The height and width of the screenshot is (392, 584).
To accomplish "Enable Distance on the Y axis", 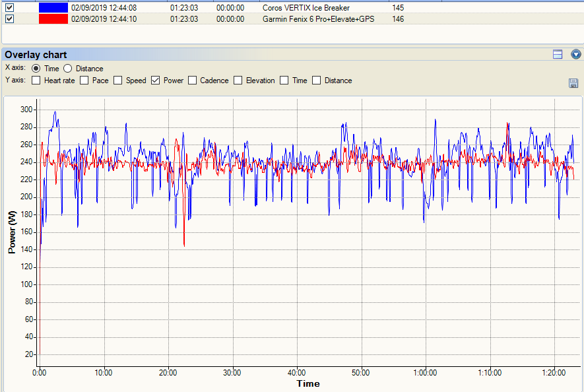I will [316, 81].
